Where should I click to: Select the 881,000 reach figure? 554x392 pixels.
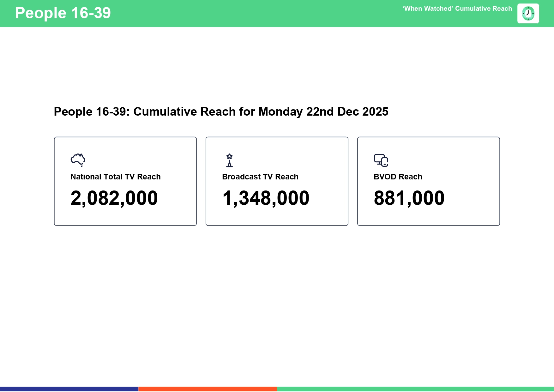[x=409, y=198]
